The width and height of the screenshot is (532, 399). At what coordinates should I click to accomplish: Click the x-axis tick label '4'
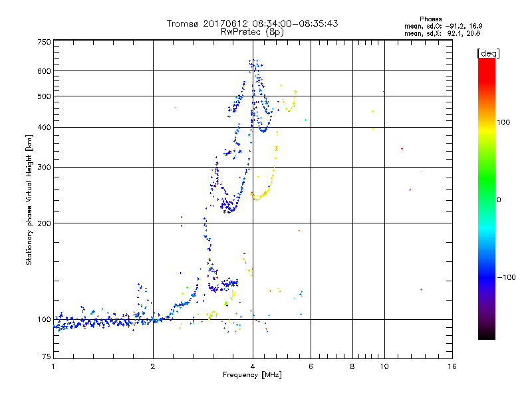pyautogui.click(x=253, y=366)
